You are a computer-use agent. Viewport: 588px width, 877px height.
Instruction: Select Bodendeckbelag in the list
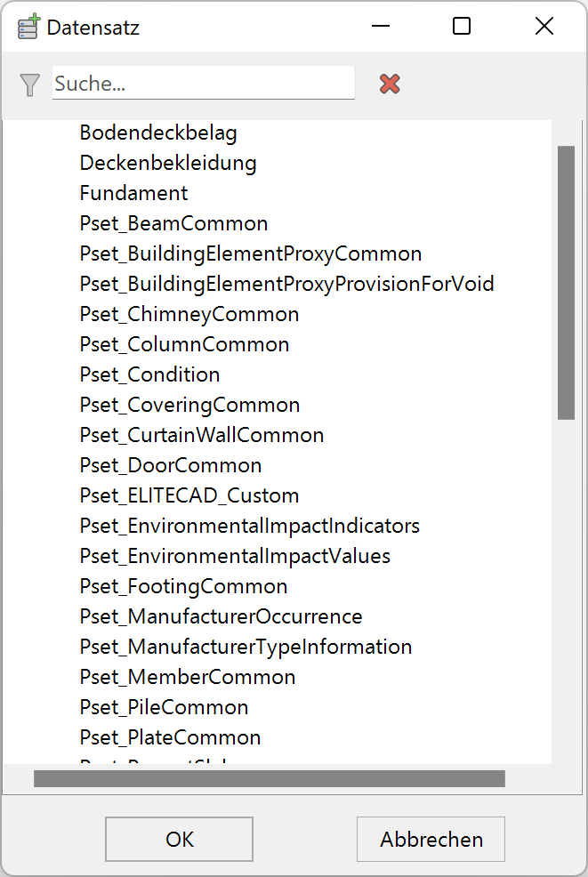coord(158,133)
